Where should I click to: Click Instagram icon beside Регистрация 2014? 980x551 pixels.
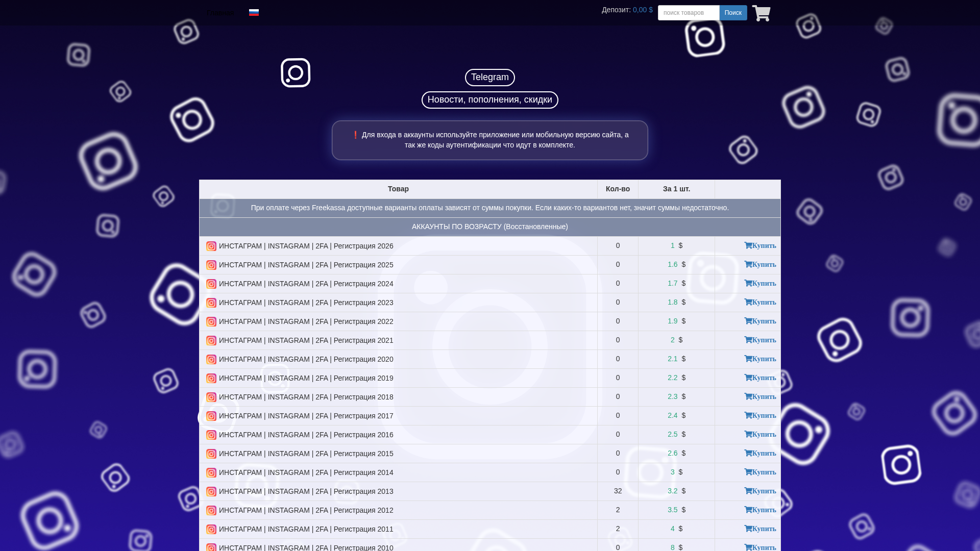(x=211, y=473)
